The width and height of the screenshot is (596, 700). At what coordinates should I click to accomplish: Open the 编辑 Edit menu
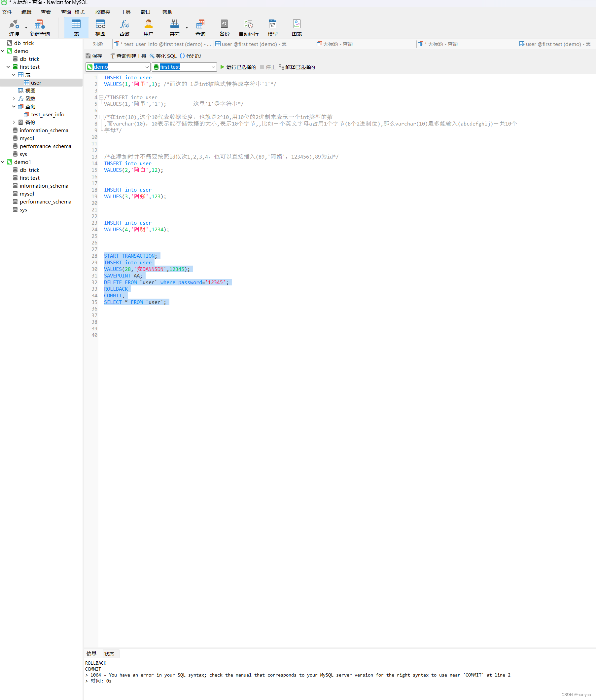click(x=26, y=12)
